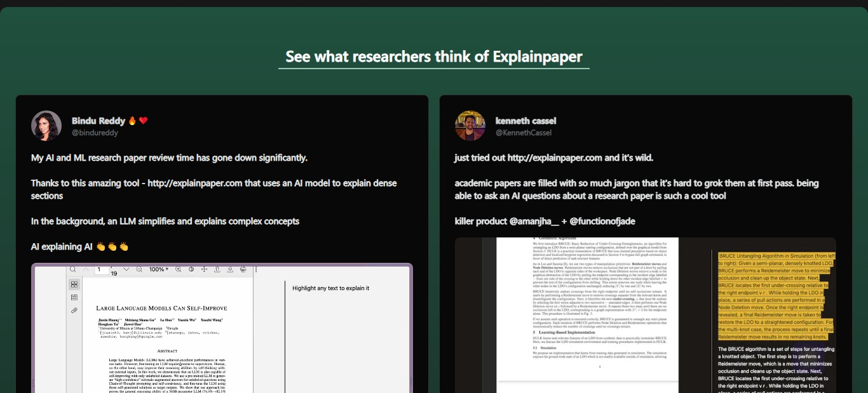Click the bookmarks outline icon in PDF sidebar
Screen dimensions: 868x393
pos(74,297)
